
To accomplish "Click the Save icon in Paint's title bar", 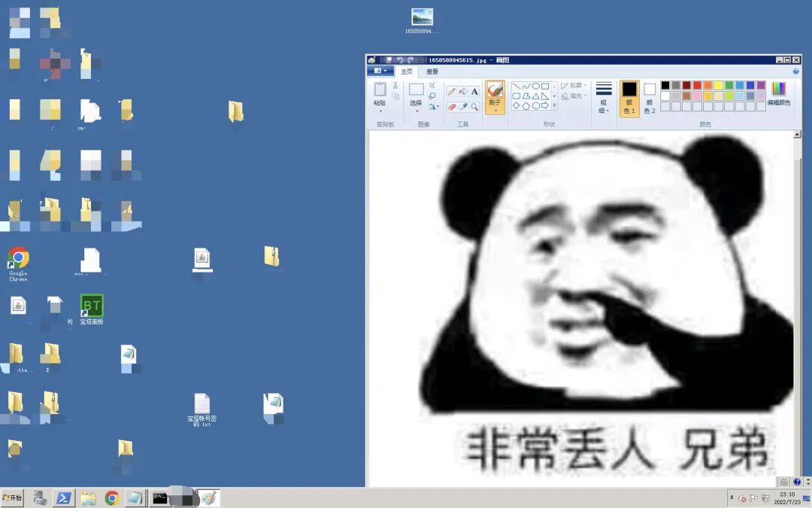I will [x=389, y=60].
